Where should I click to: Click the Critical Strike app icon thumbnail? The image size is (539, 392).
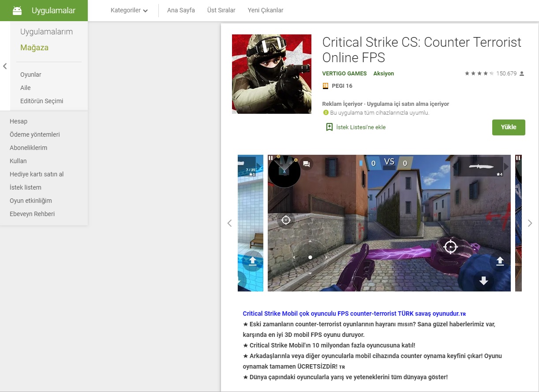271,74
